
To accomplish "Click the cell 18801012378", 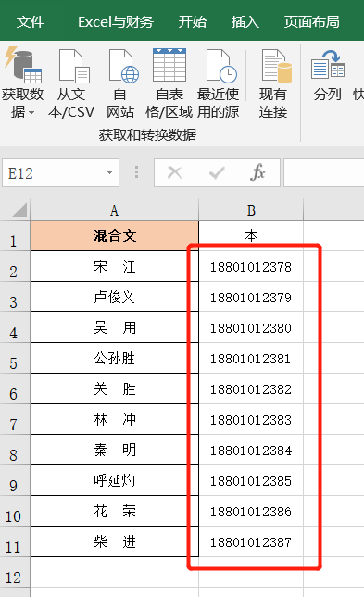I will pyautogui.click(x=251, y=267).
